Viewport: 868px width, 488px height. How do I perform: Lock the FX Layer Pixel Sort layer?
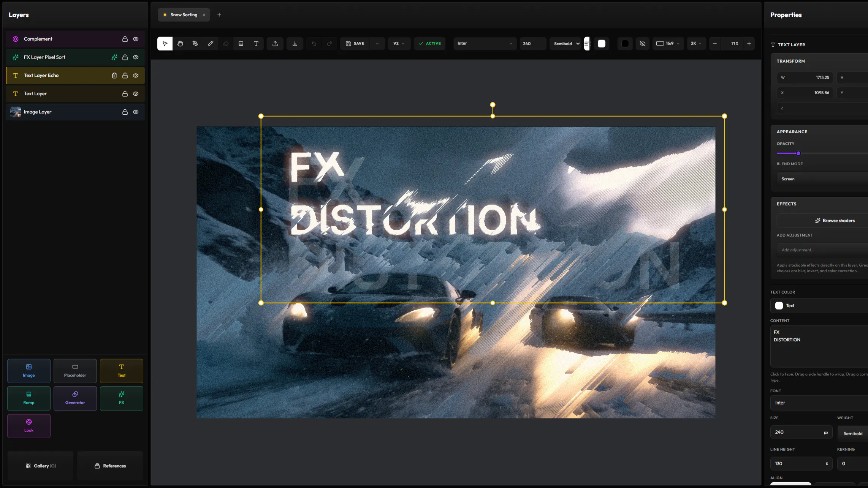[125, 57]
